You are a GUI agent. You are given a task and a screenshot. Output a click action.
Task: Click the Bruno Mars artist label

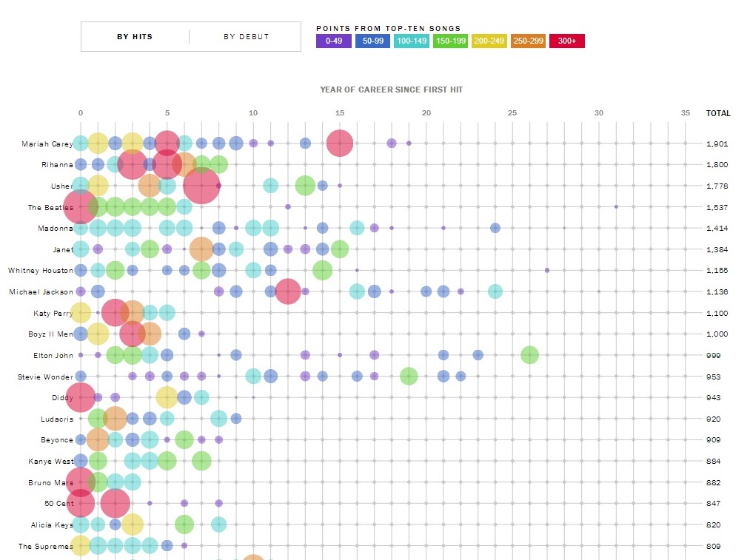point(50,482)
